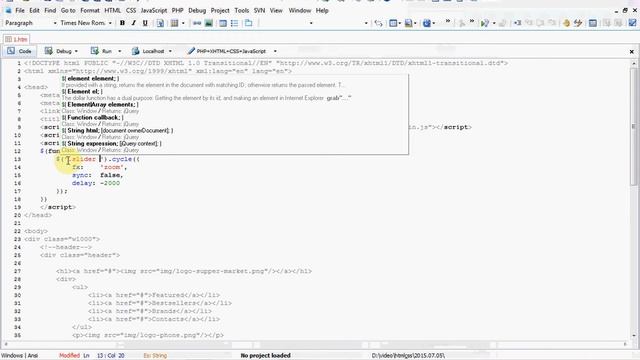Image resolution: width=640 pixels, height=360 pixels.
Task: Expand the table insert dropdown arrow
Action: [x=183, y=23]
